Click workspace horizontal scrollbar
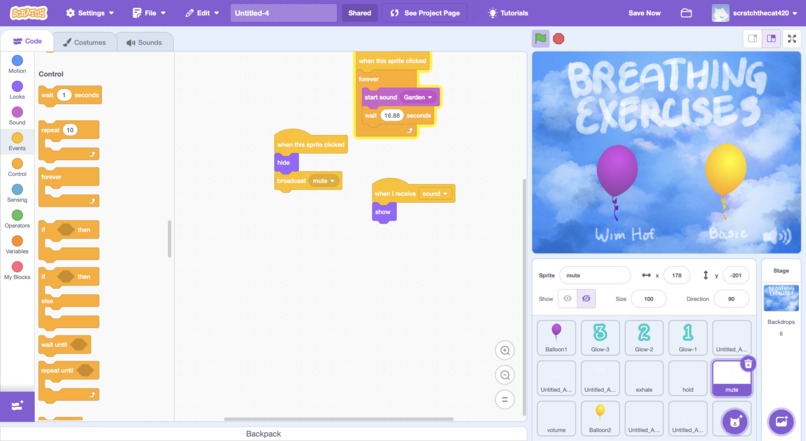The image size is (806, 441). [x=339, y=419]
